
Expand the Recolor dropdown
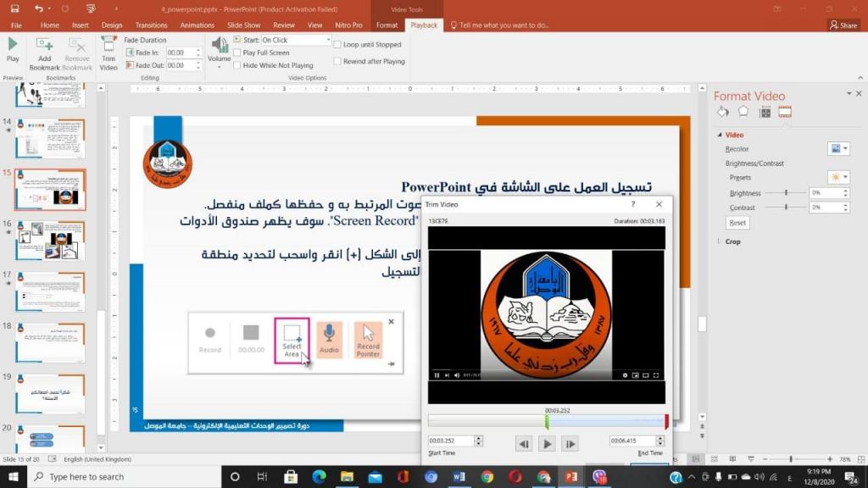click(x=838, y=149)
